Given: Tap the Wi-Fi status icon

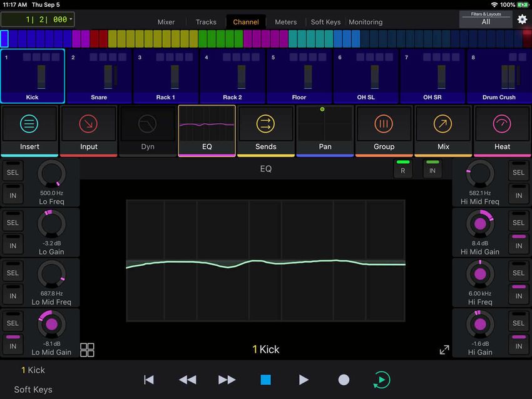Looking at the screenshot, I should coord(494,5).
